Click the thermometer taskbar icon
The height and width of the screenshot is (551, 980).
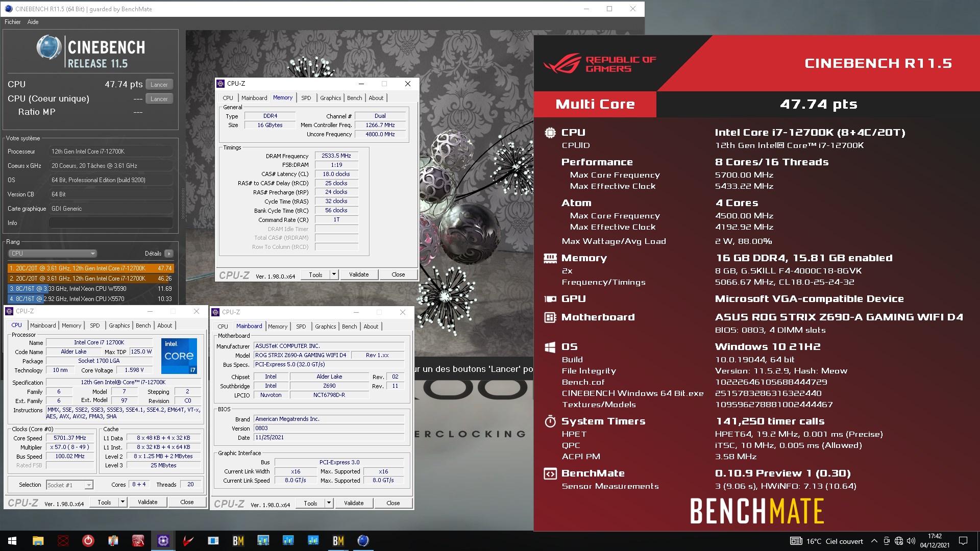click(113, 541)
